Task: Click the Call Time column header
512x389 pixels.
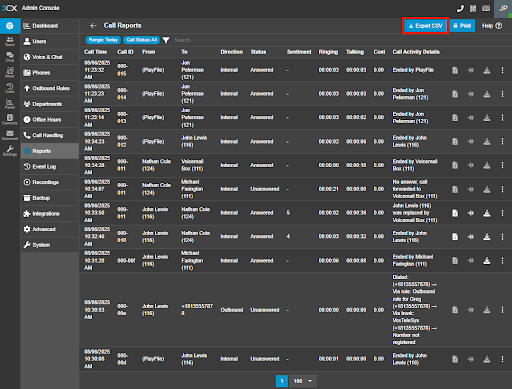Action: coord(96,52)
